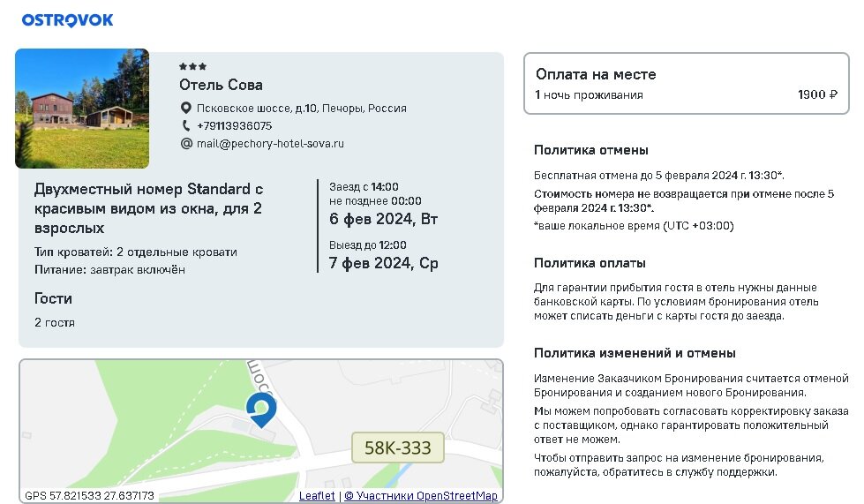Select the Чтобы отправить запрос paragraph

tap(679, 465)
